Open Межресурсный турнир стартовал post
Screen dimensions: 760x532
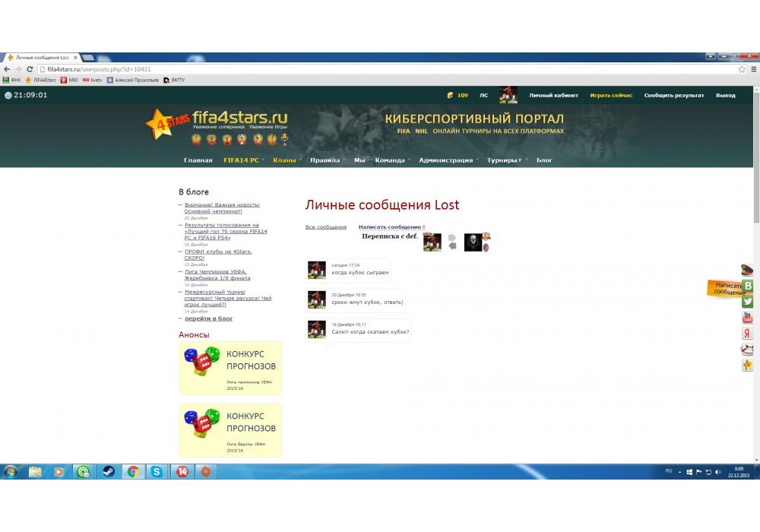coord(228,298)
